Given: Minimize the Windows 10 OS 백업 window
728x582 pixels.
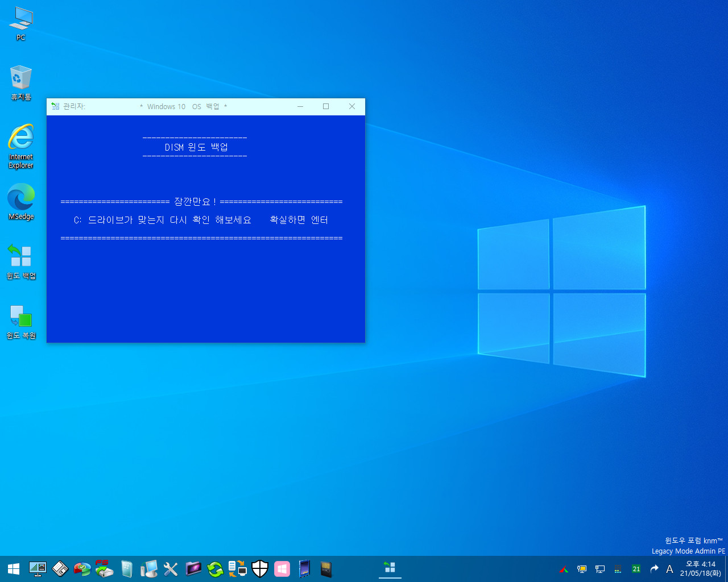Looking at the screenshot, I should [x=300, y=106].
